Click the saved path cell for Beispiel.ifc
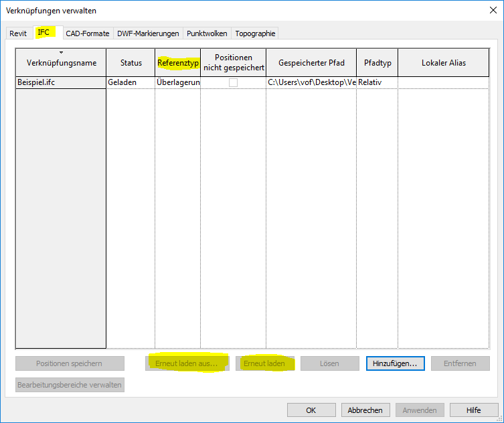Viewport: 504px width, 423px height. (311, 82)
